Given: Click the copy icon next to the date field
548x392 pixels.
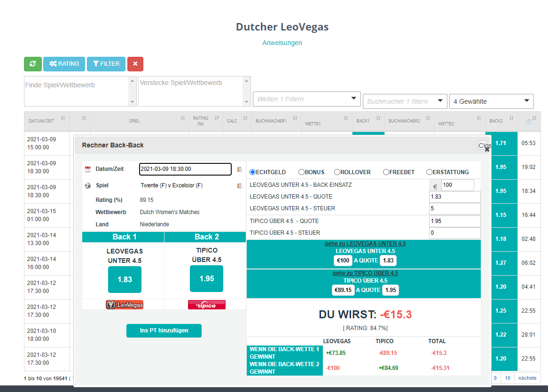Looking at the screenshot, I should click(x=239, y=169).
